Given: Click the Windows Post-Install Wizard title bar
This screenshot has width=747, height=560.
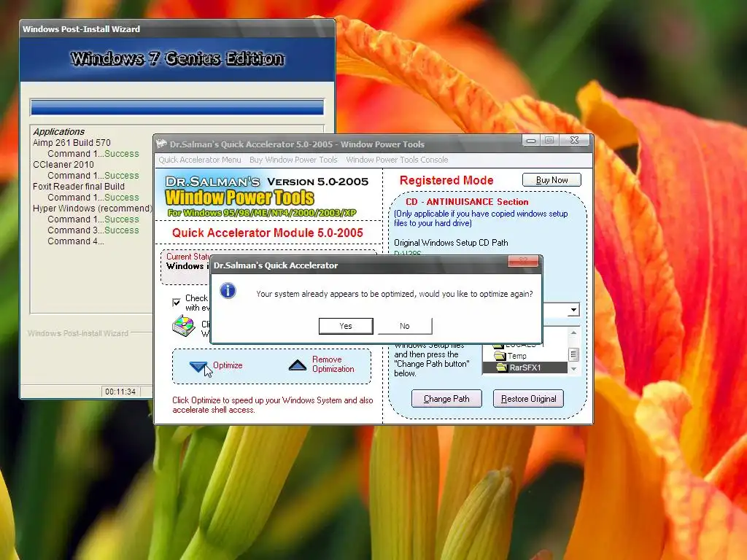Looking at the screenshot, I should [x=177, y=29].
